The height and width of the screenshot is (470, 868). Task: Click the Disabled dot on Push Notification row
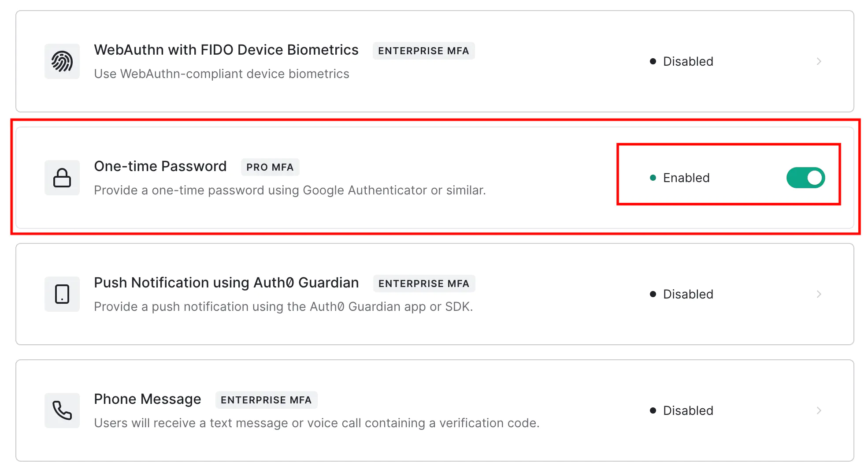653,294
